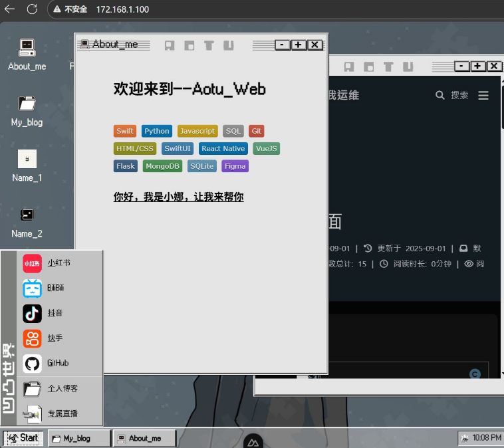Open 小红书 from the Start menu
Image resolution: width=504 pixels, height=448 pixels.
pyautogui.click(x=59, y=263)
